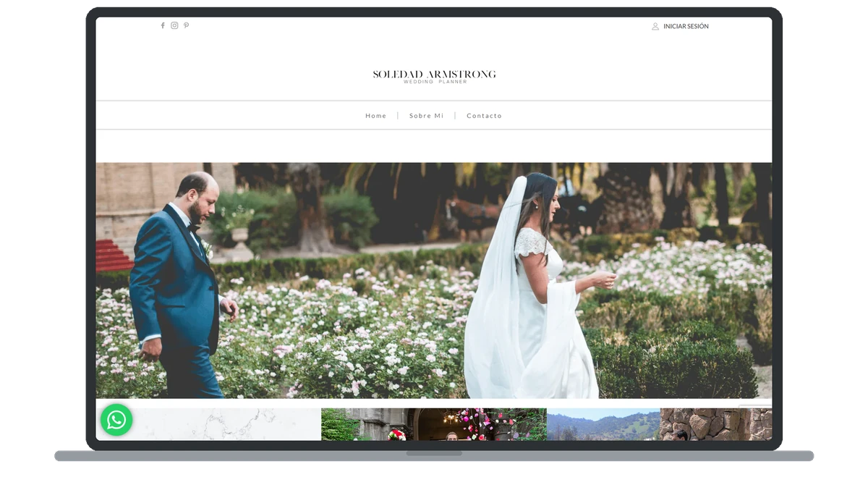Open Sobre Mi menu item

tap(427, 116)
